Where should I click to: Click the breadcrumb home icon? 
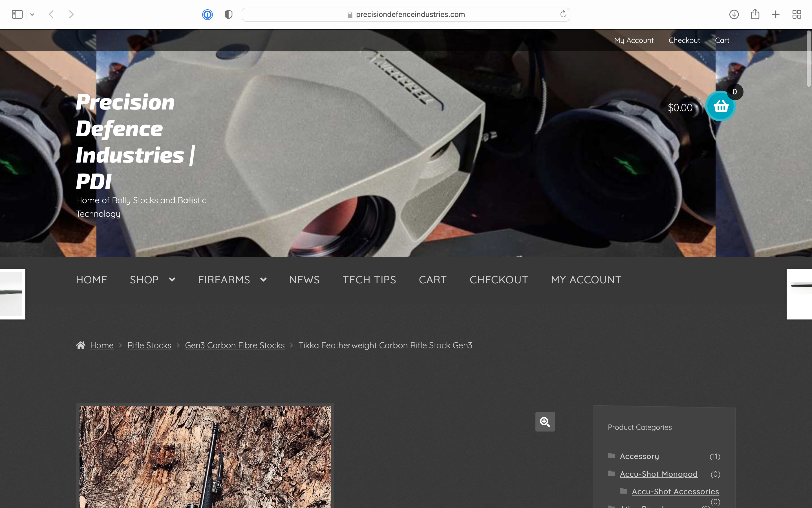(81, 345)
